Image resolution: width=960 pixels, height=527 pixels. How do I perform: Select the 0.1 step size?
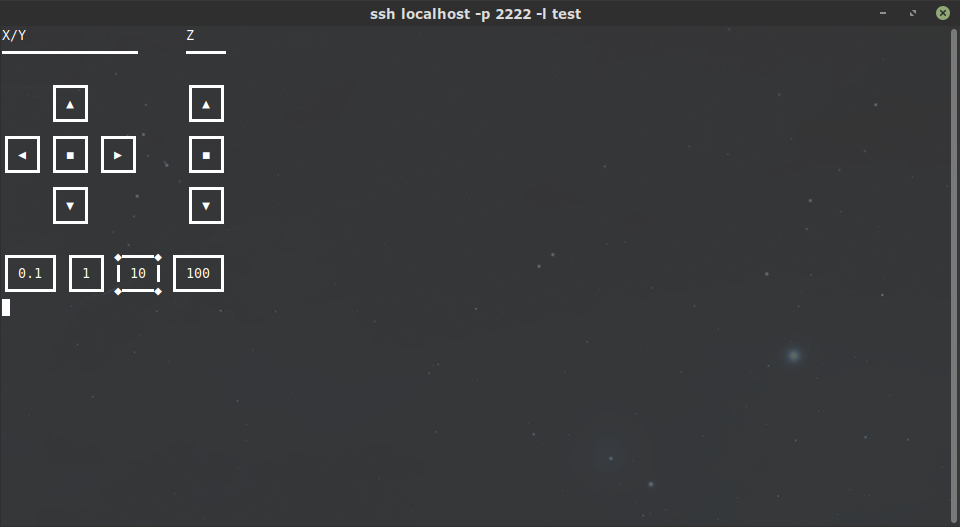pyautogui.click(x=31, y=274)
